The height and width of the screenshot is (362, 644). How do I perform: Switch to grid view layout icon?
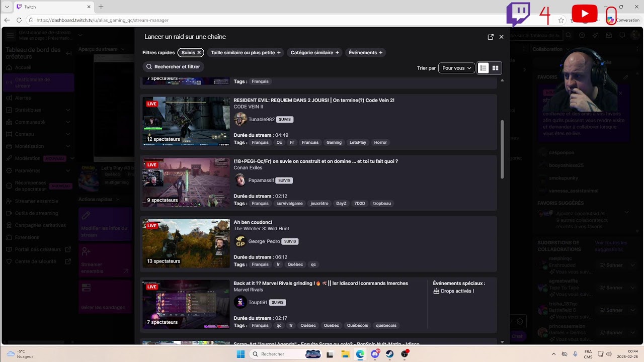(495, 68)
